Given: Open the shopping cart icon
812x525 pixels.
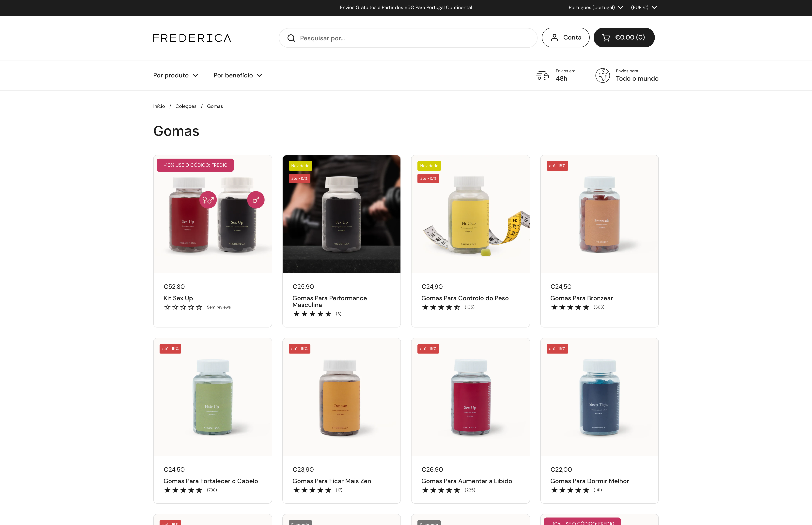Looking at the screenshot, I should [x=606, y=38].
